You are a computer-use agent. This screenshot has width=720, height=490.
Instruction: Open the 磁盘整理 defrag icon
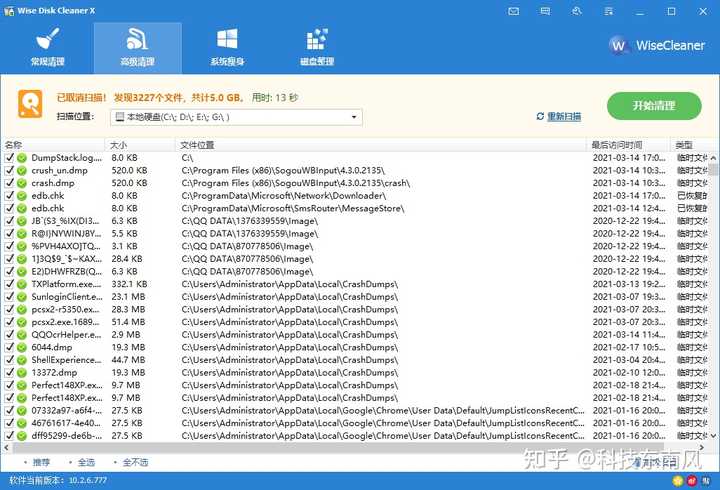tap(317, 39)
